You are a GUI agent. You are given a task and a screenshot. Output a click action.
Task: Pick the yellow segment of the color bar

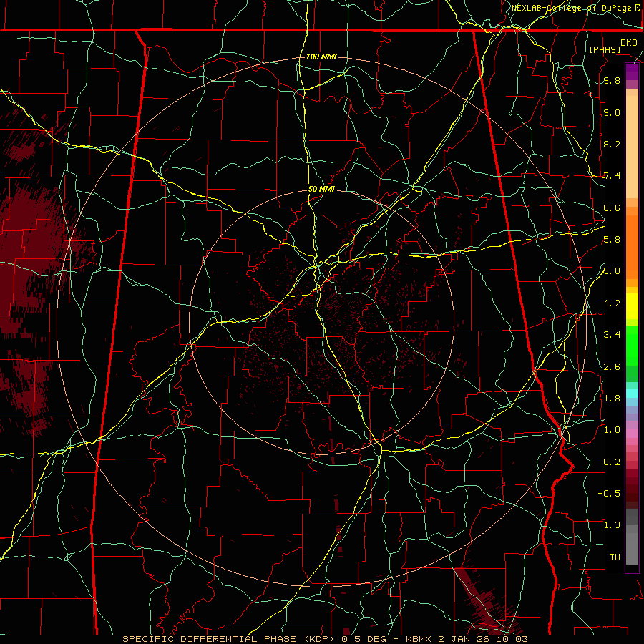632,306
